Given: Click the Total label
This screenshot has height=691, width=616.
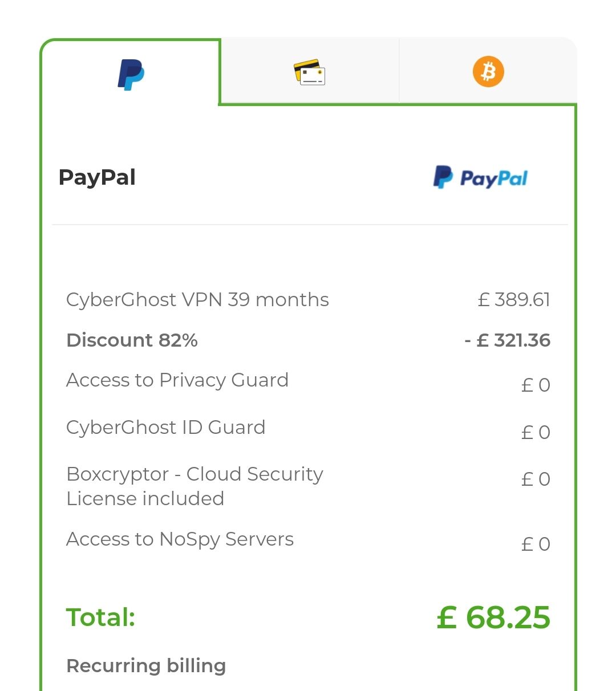Looking at the screenshot, I should (101, 617).
